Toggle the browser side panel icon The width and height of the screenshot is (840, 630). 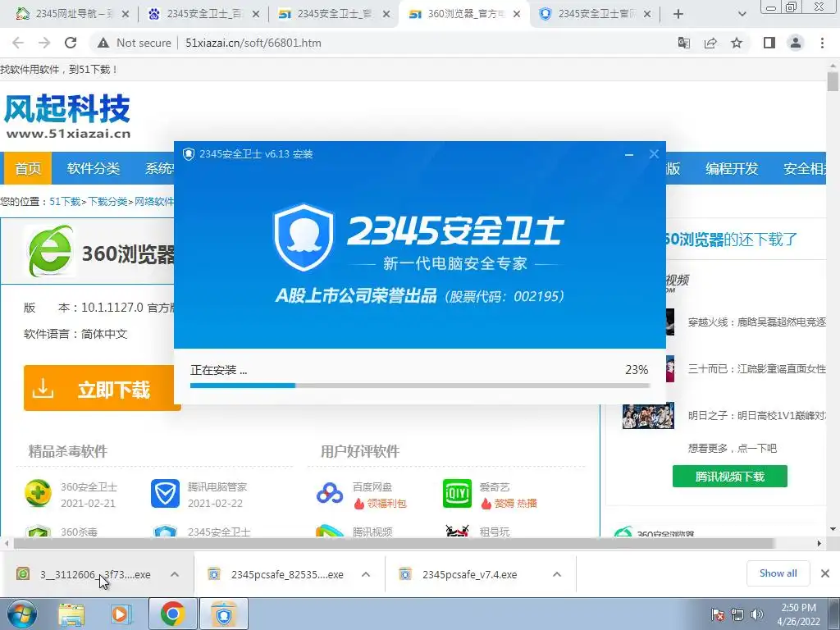coord(769,43)
